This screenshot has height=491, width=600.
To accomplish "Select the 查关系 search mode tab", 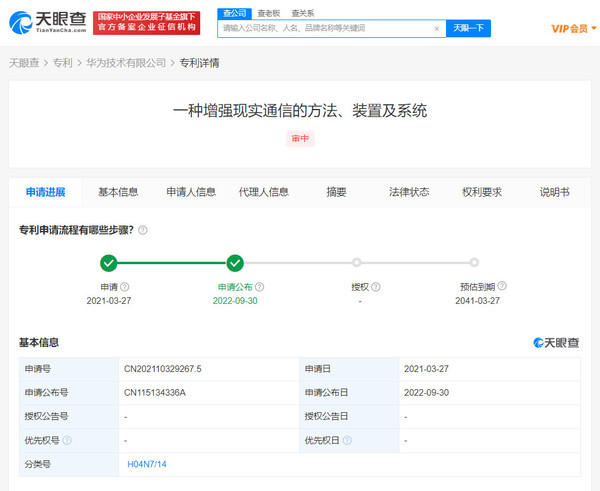I will click(x=302, y=13).
